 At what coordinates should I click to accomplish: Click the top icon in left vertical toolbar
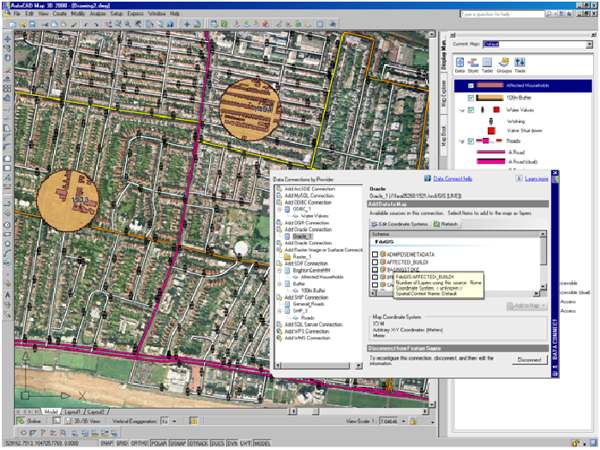pos(7,39)
